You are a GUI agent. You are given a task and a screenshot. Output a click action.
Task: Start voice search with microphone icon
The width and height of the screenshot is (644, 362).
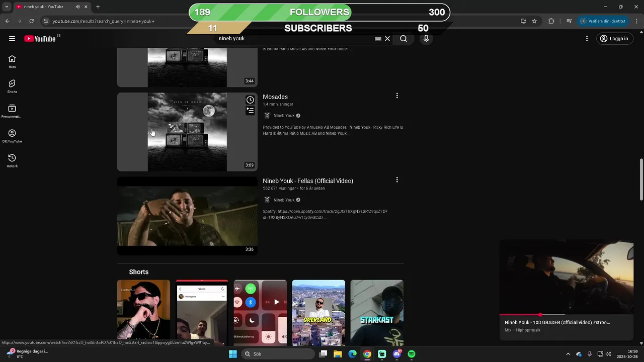(x=426, y=39)
